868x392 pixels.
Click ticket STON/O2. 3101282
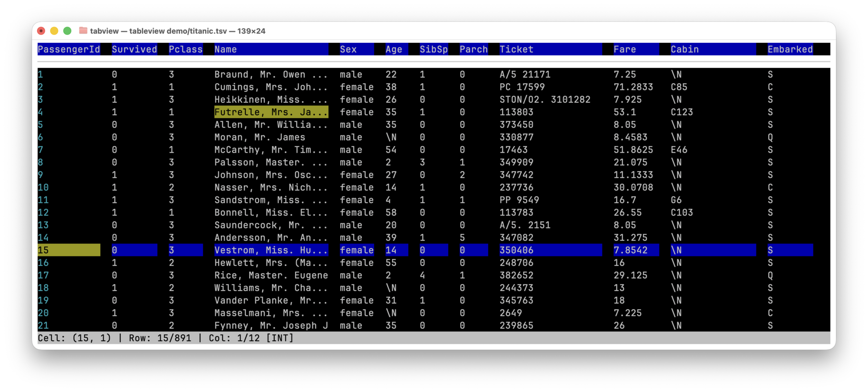pos(545,99)
